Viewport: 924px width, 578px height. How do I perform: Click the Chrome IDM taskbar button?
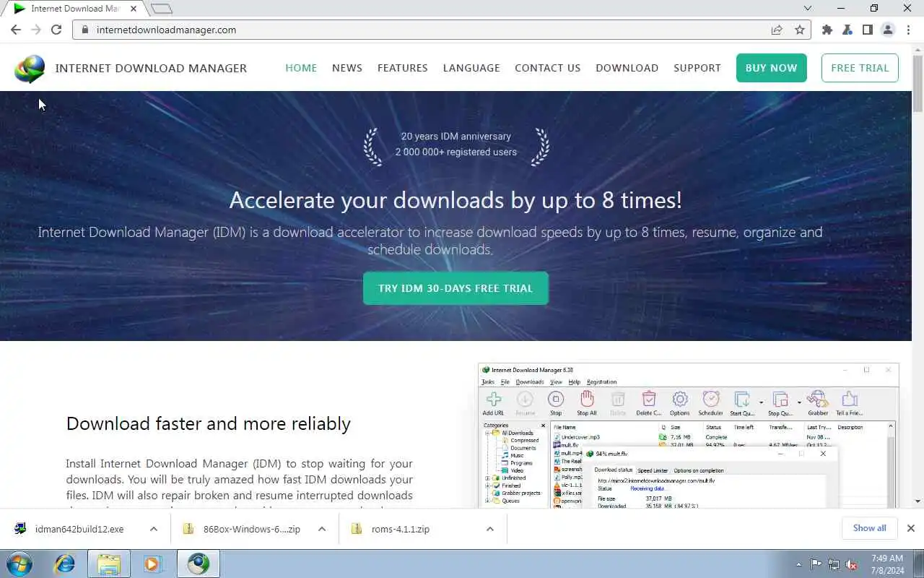tap(199, 564)
